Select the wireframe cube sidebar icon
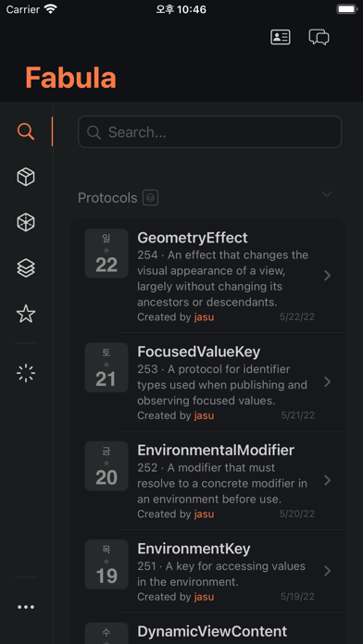This screenshot has width=363, height=644. [x=26, y=223]
